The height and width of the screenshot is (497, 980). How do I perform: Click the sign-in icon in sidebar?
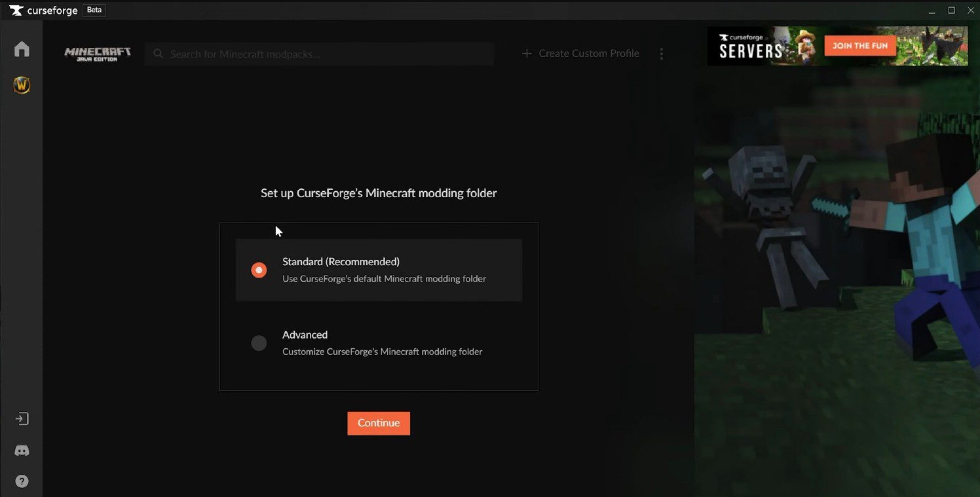click(22, 419)
